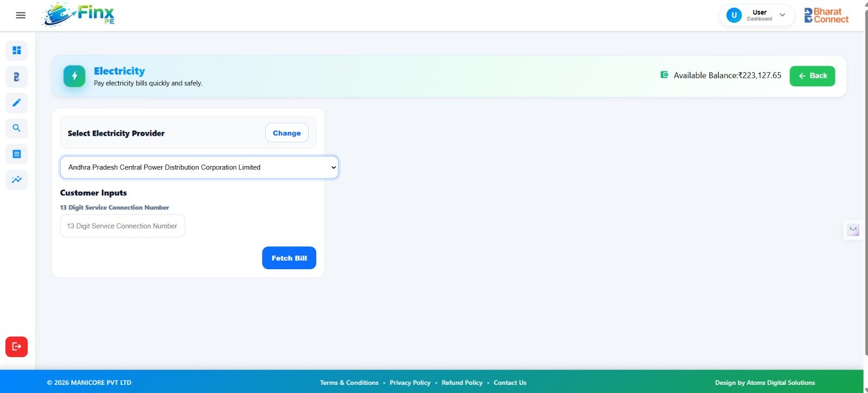Open Refund Policy link
The image size is (868, 393).
click(x=462, y=383)
